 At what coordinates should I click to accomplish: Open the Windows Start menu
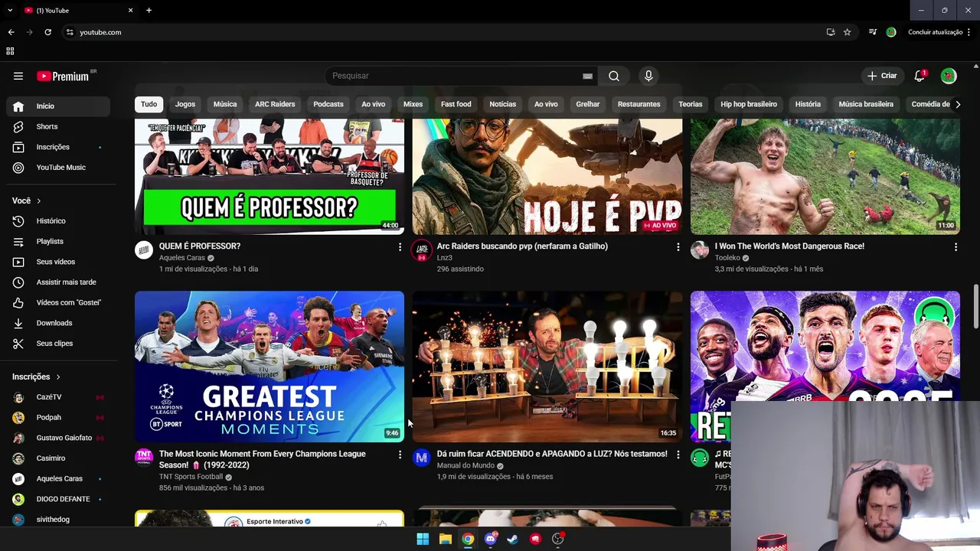[x=423, y=539]
